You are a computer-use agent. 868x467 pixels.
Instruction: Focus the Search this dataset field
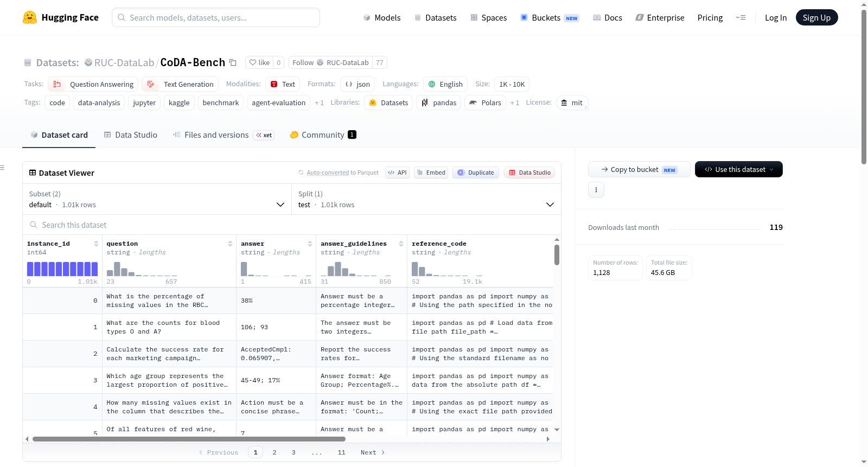tap(292, 225)
